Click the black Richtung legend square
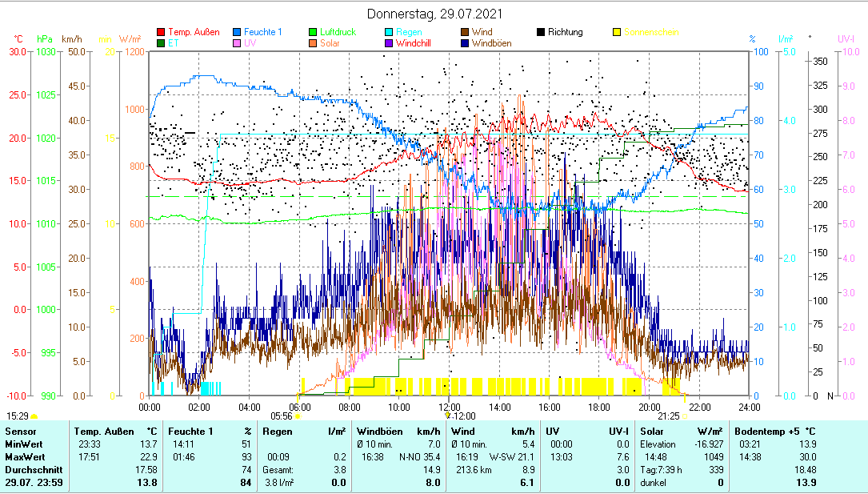 point(541,33)
